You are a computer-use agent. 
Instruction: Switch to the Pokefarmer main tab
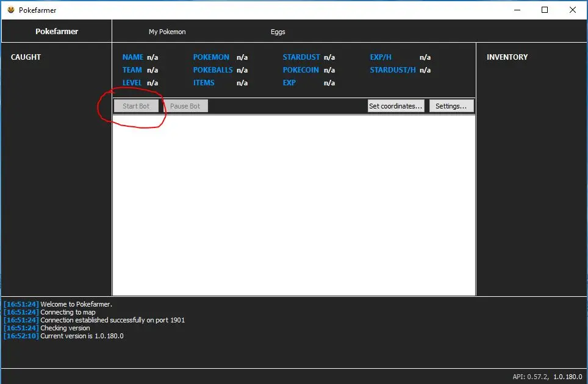(57, 31)
